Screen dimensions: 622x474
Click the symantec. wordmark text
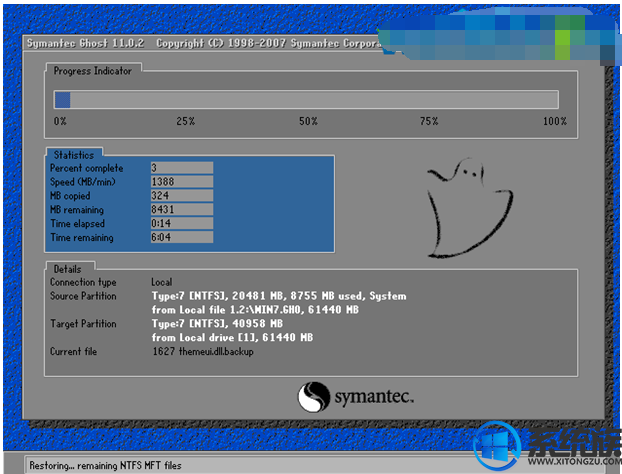[374, 397]
